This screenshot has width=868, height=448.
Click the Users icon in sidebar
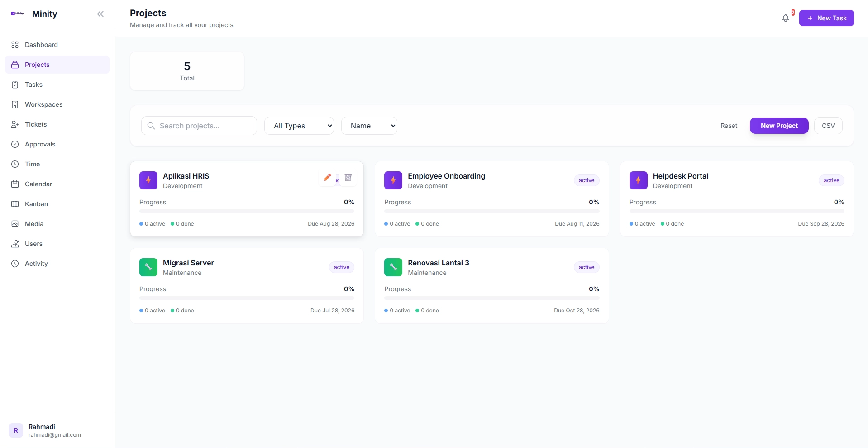(15, 244)
